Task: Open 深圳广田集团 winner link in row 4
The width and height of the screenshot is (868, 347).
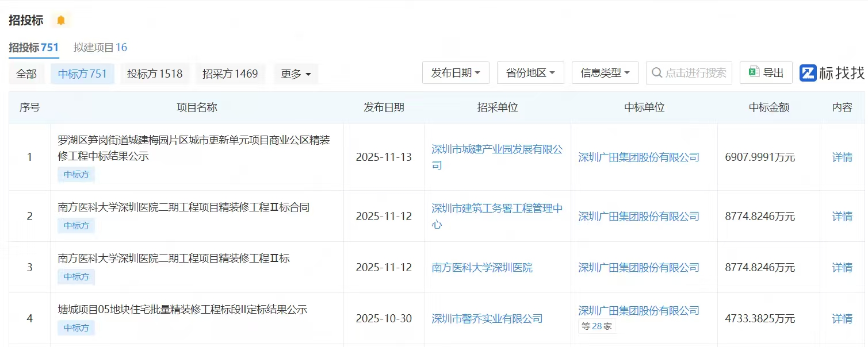Action: point(638,311)
